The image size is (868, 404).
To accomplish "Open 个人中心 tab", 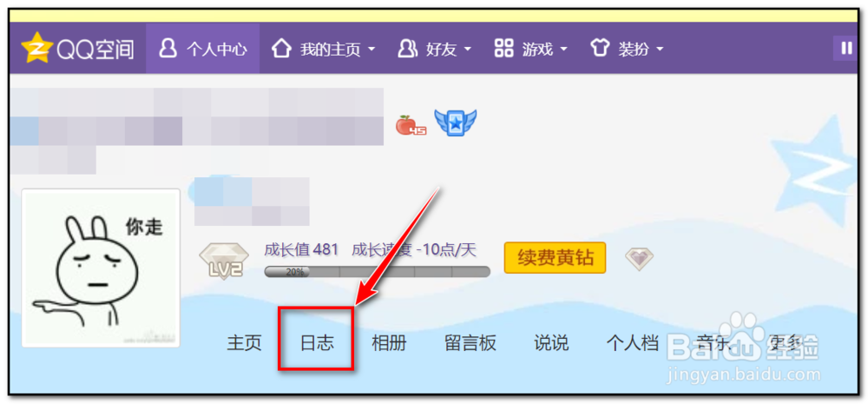I will click(202, 49).
